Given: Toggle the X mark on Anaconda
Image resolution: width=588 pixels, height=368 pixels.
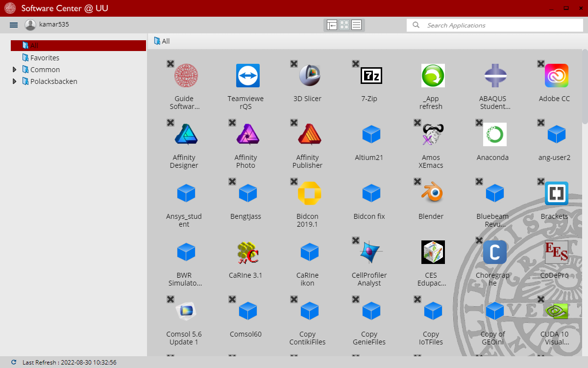Looking at the screenshot, I should 479,123.
